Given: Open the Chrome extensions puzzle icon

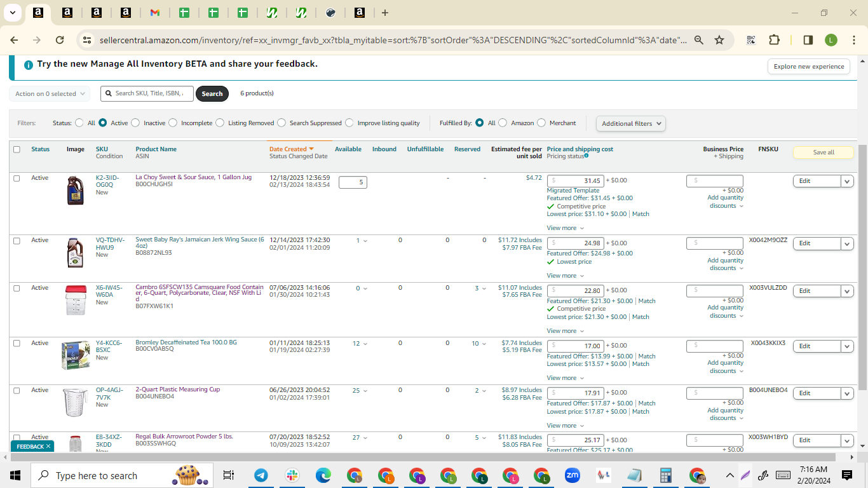Looking at the screenshot, I should (774, 40).
